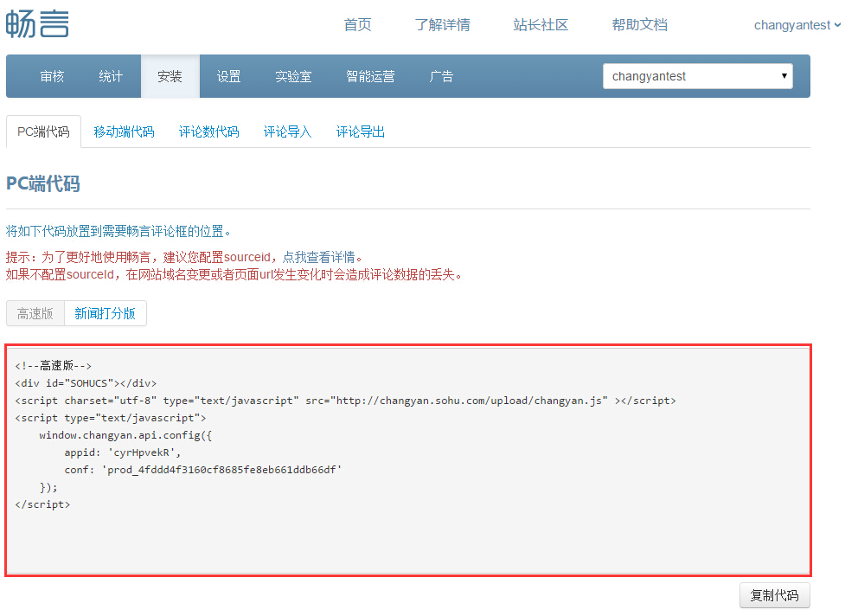Image resolution: width=845 pixels, height=616 pixels.
Task: Open the 统计 statistics menu
Action: (x=111, y=76)
